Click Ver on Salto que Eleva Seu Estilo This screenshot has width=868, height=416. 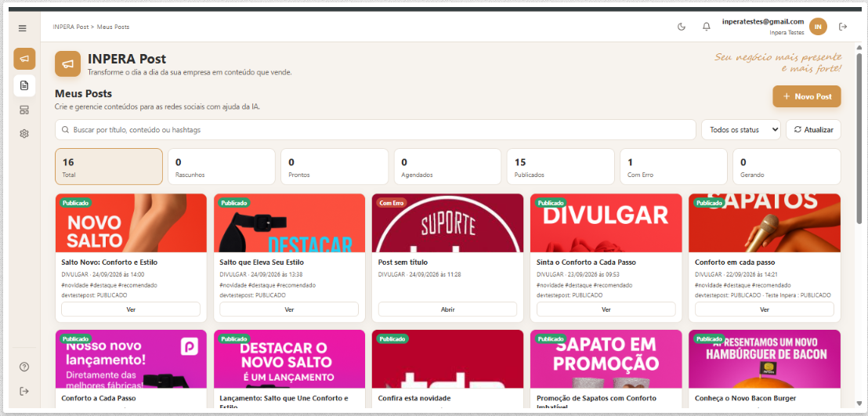pyautogui.click(x=290, y=309)
